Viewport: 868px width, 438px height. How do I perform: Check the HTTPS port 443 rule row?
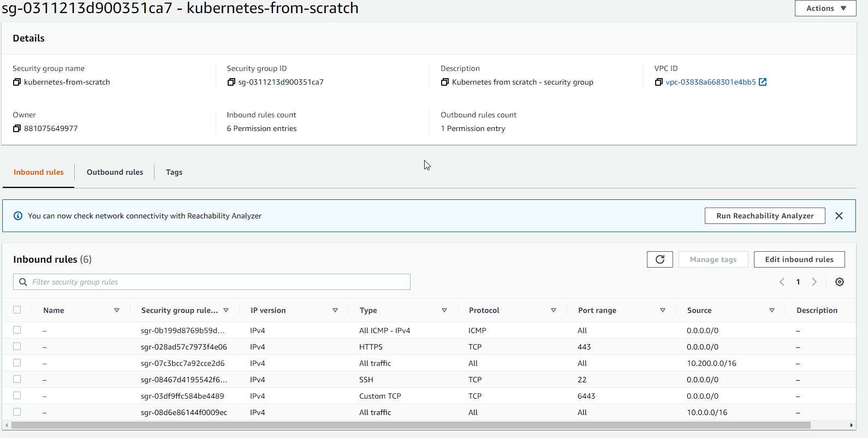(x=17, y=346)
